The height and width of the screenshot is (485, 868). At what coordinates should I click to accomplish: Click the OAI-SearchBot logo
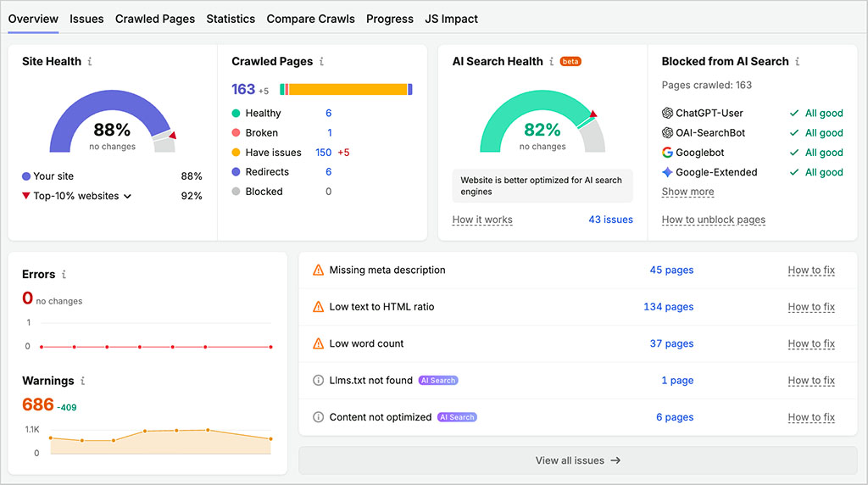668,133
